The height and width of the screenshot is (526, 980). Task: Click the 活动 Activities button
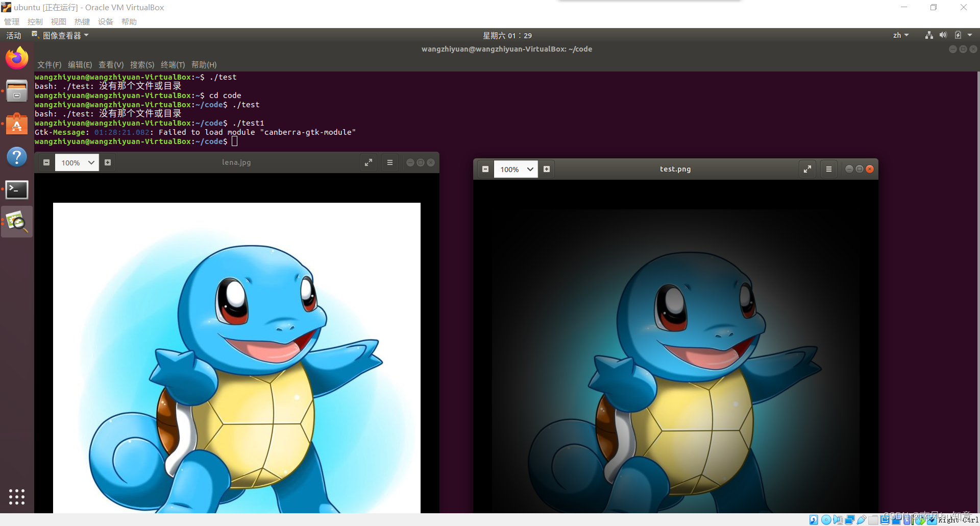coord(14,35)
